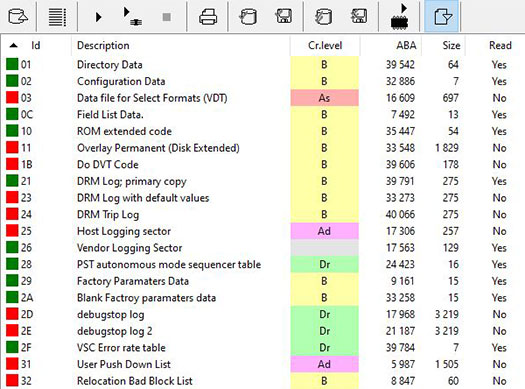The image size is (525, 389).
Task: Click the printer icon in toolbar
Action: coord(208,16)
